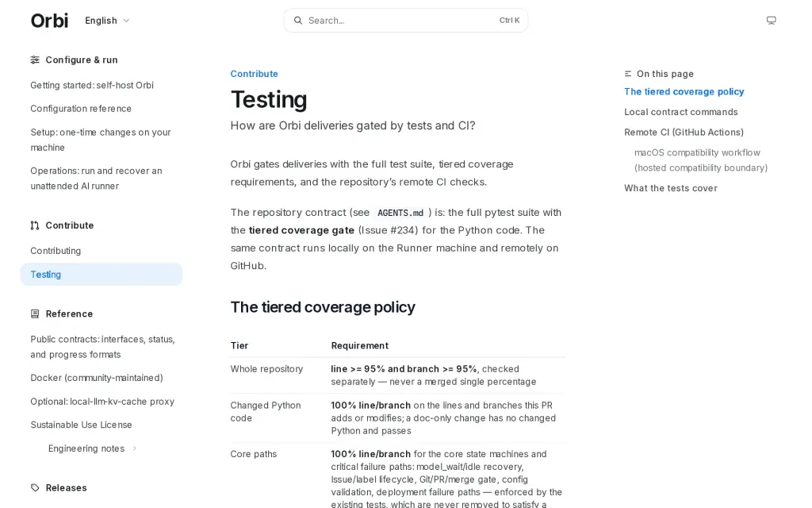
Task: Select Testing in the sidebar
Action: pos(101,274)
